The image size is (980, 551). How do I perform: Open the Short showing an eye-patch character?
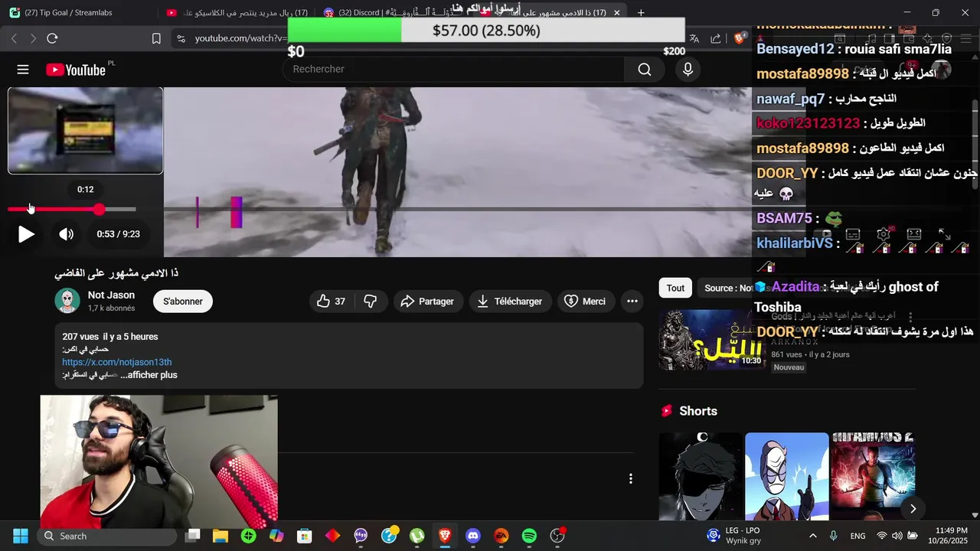701,477
